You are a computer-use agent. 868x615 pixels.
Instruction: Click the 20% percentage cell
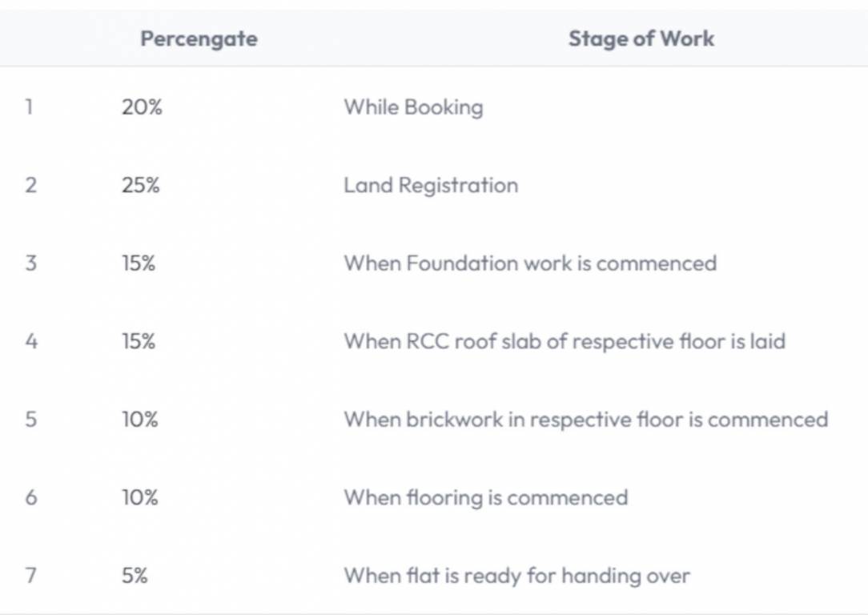[x=142, y=107]
